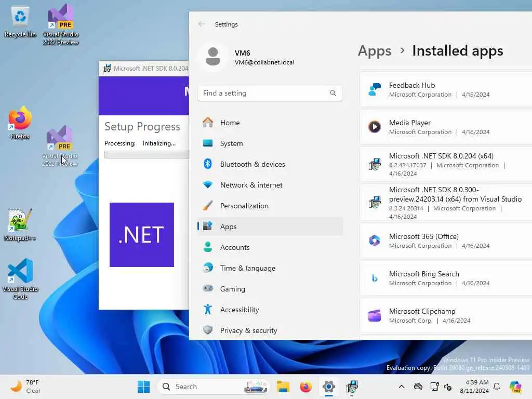Click the .NET SDK 8.0.300-preview icon

pyautogui.click(x=375, y=202)
